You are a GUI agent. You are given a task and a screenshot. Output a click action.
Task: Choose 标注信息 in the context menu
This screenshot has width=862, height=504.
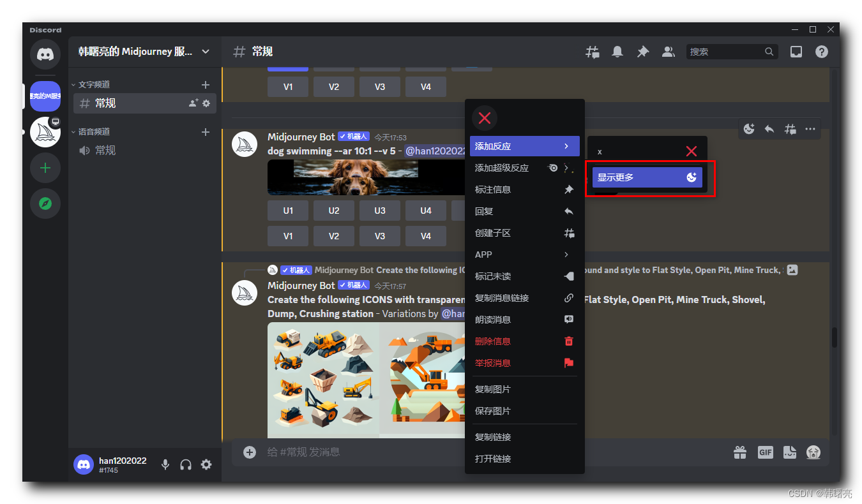525,189
